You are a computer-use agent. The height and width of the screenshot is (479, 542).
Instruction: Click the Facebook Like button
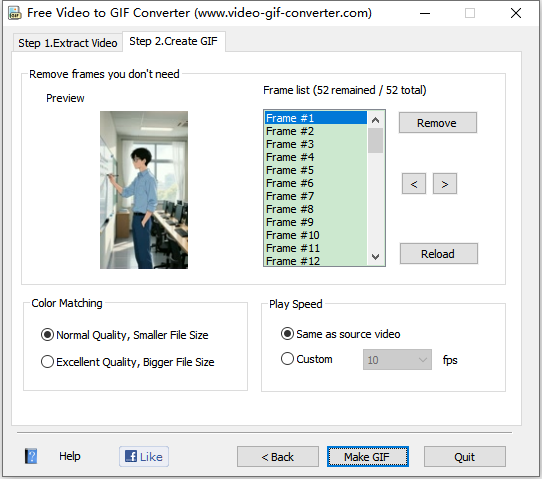[x=144, y=457]
